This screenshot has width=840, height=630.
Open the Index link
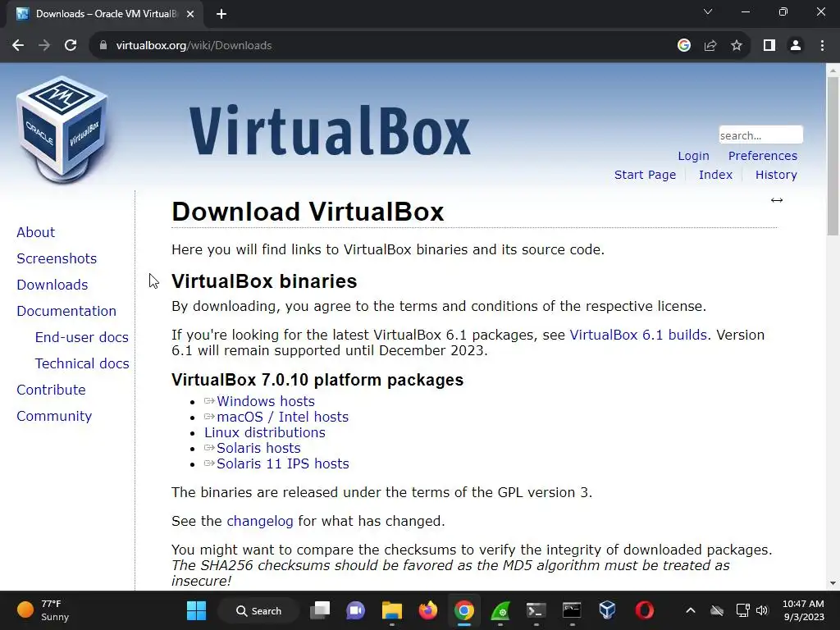point(715,175)
